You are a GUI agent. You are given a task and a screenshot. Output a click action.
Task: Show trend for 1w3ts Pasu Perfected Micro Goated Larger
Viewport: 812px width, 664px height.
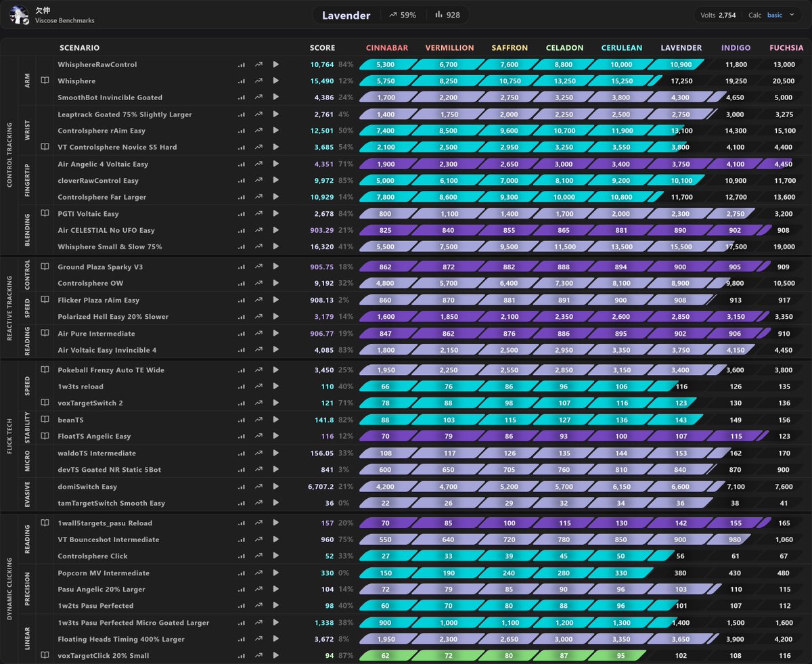click(258, 623)
